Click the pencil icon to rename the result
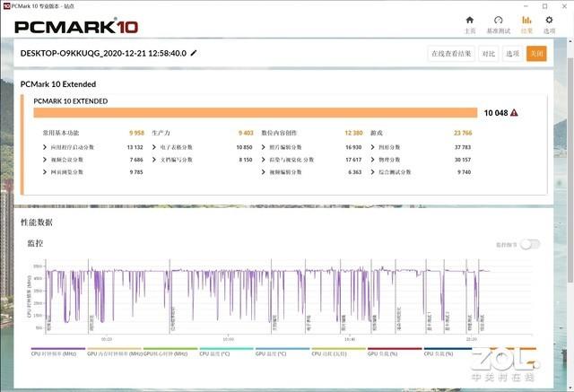The image size is (574, 392). pyautogui.click(x=194, y=53)
